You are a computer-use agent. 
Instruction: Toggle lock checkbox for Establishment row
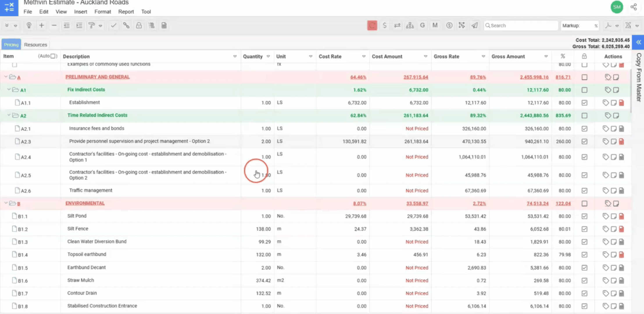pyautogui.click(x=584, y=103)
